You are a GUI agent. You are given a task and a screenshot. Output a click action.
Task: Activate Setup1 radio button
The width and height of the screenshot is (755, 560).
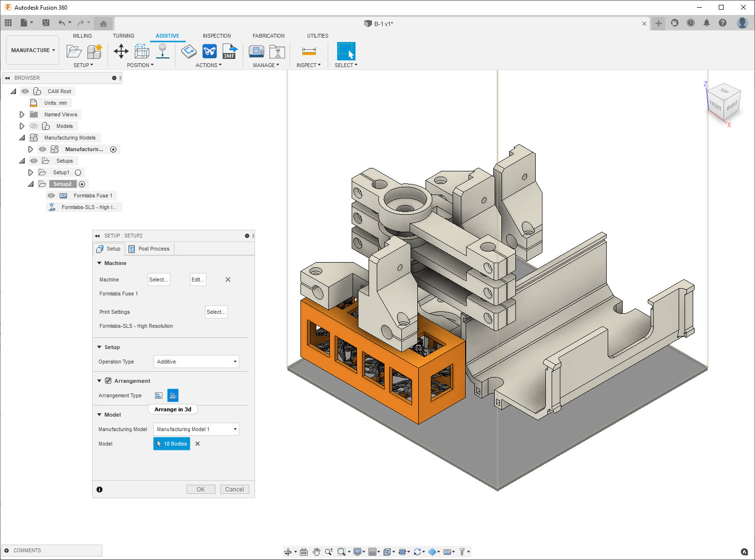click(78, 172)
